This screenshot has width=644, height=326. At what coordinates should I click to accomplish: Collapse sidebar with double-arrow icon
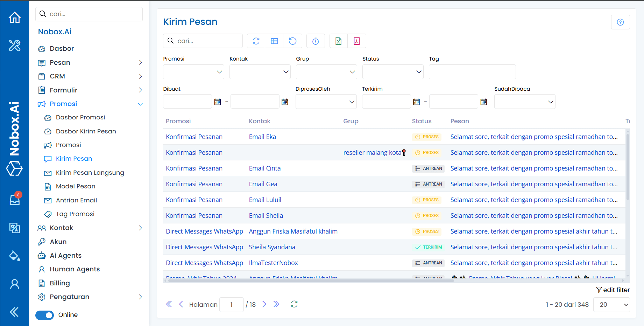pyautogui.click(x=14, y=312)
